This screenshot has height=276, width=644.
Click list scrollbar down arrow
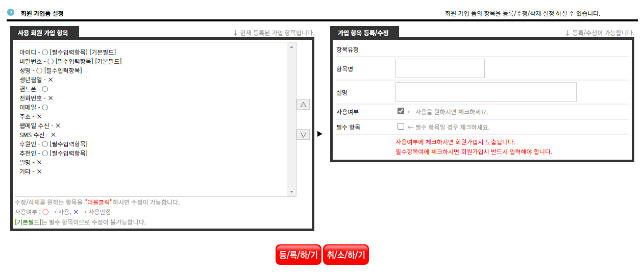292,192
